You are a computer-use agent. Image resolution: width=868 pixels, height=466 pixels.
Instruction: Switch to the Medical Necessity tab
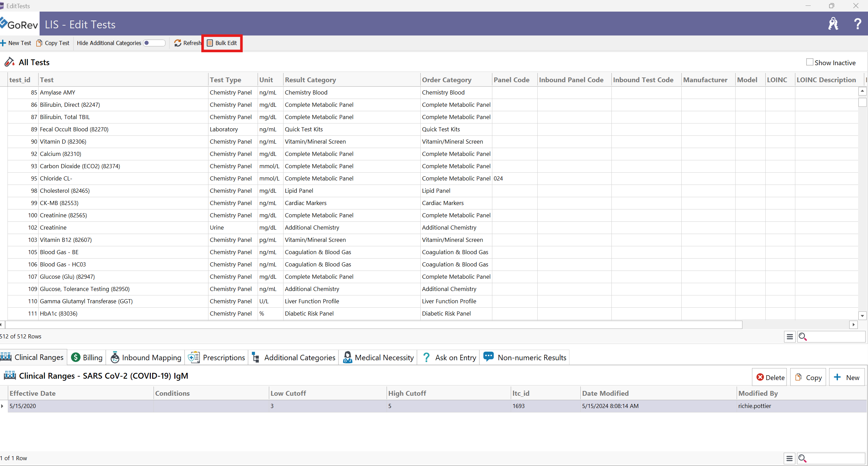pos(378,357)
